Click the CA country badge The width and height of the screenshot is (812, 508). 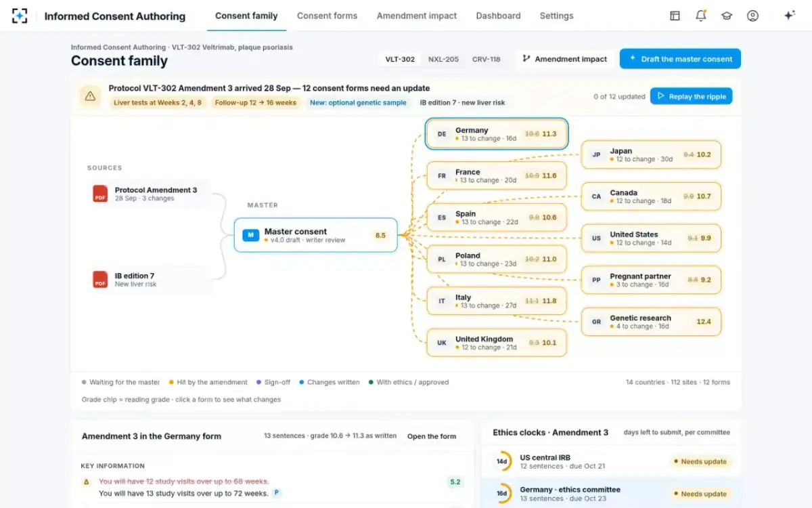596,197
